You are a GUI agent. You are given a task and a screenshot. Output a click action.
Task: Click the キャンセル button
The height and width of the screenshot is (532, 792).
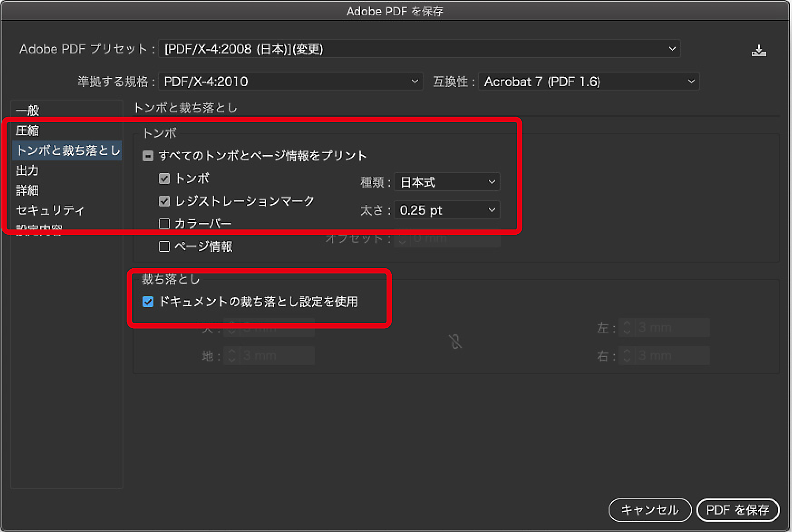[649, 510]
